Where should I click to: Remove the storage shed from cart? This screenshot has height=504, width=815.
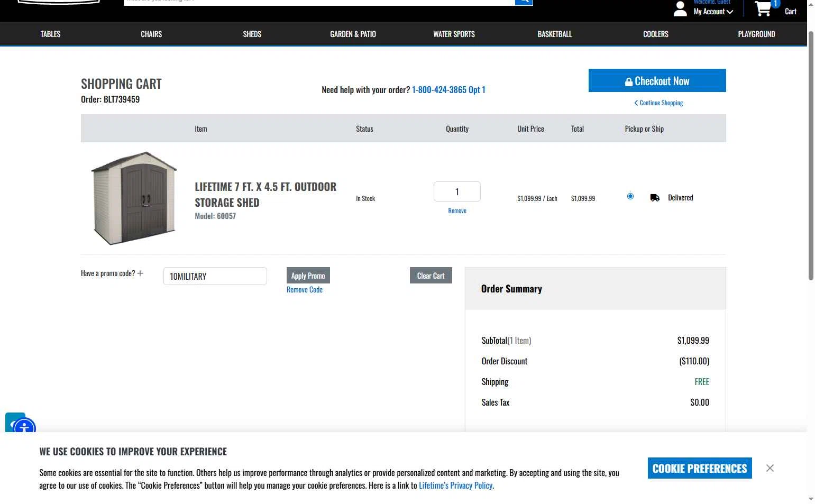coord(457,210)
